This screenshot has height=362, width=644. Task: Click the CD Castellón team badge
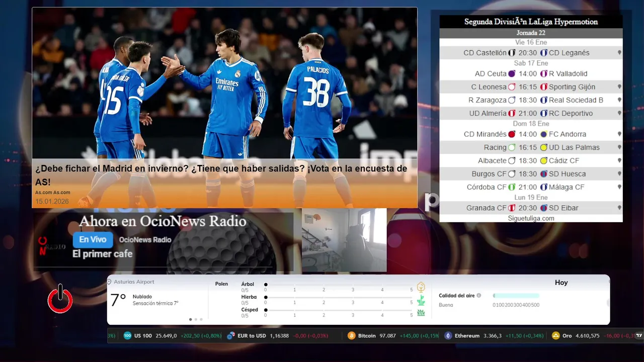512,53
